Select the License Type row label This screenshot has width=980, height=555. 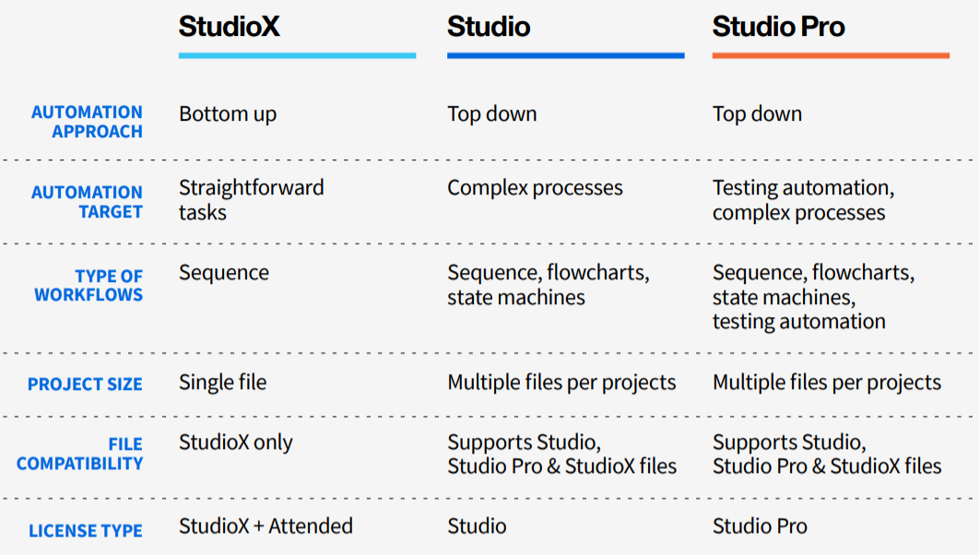pyautogui.click(x=86, y=531)
